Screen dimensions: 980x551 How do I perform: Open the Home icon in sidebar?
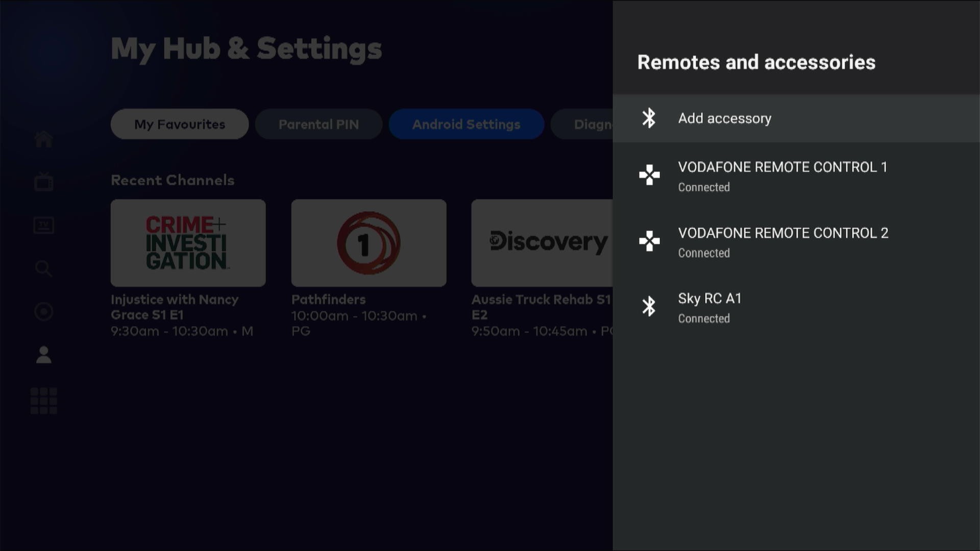tap(43, 139)
